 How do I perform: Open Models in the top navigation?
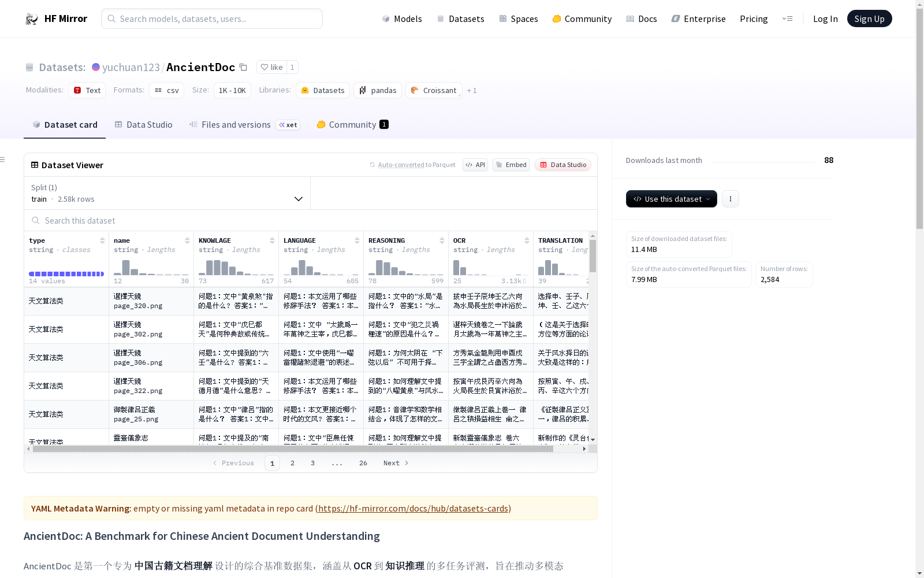(x=402, y=18)
